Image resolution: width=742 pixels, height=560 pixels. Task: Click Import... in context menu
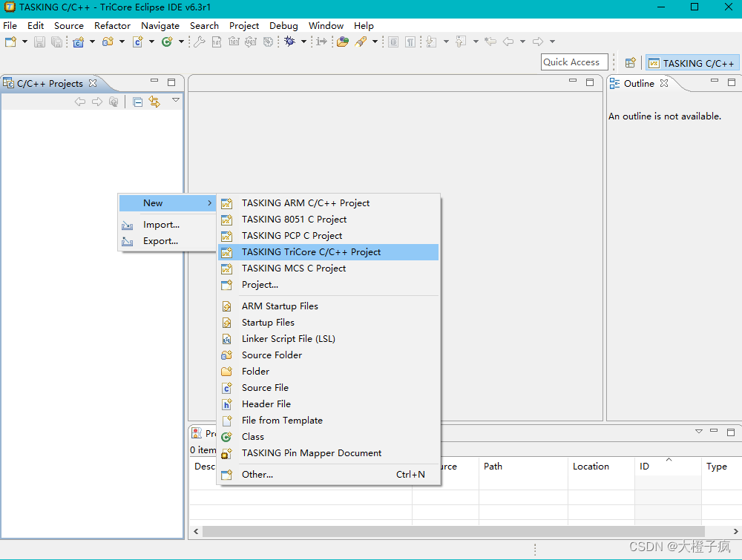[167, 225]
